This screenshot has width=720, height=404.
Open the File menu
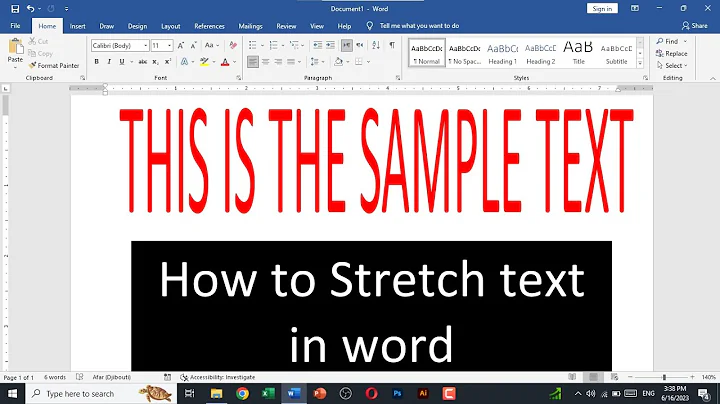[15, 26]
